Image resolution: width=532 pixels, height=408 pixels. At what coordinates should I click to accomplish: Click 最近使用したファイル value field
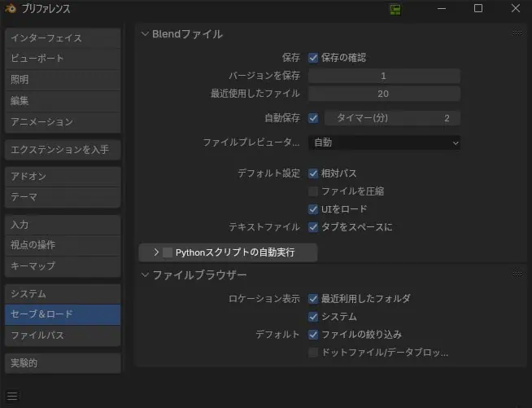pos(384,94)
